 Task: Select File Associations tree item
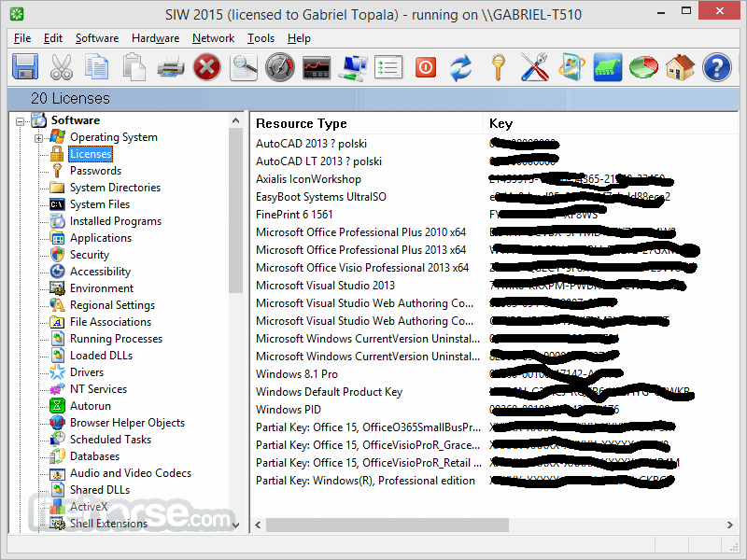pyautogui.click(x=110, y=322)
